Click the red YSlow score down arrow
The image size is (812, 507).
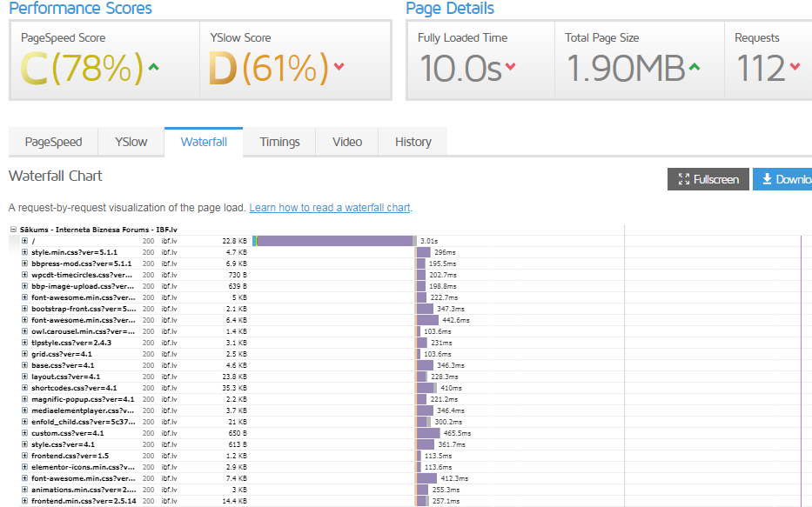click(339, 68)
